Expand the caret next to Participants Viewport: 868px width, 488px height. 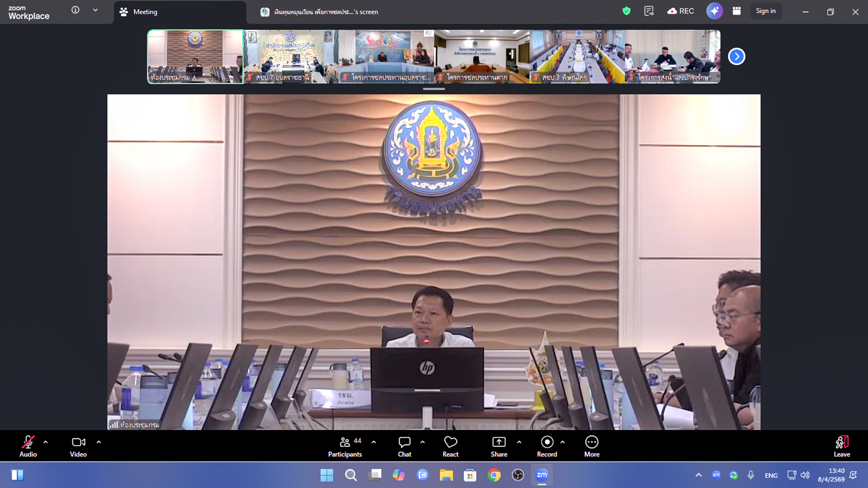coord(374,442)
